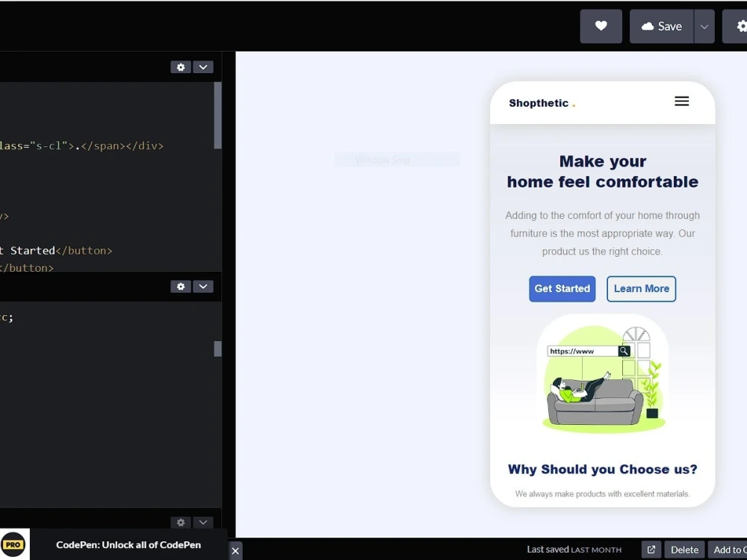
Task: Click 'We always make products' text
Action: tap(603, 494)
